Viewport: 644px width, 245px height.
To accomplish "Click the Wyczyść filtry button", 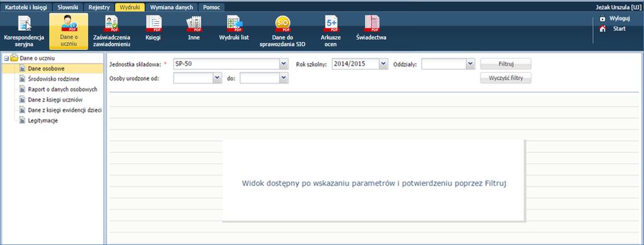I will click(506, 78).
